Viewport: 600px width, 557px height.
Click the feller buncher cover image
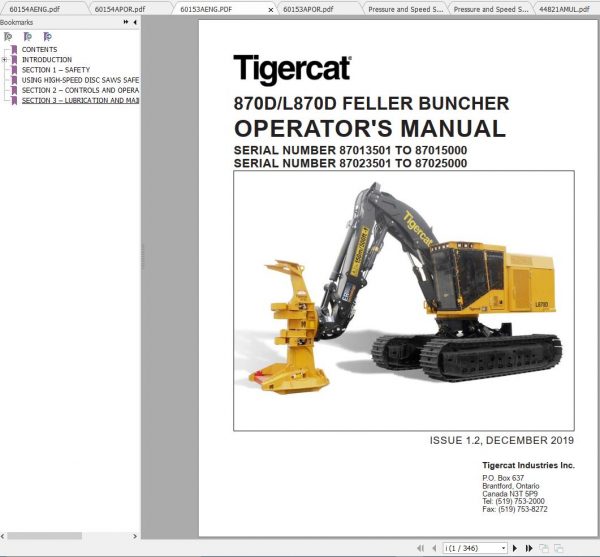coord(404,300)
